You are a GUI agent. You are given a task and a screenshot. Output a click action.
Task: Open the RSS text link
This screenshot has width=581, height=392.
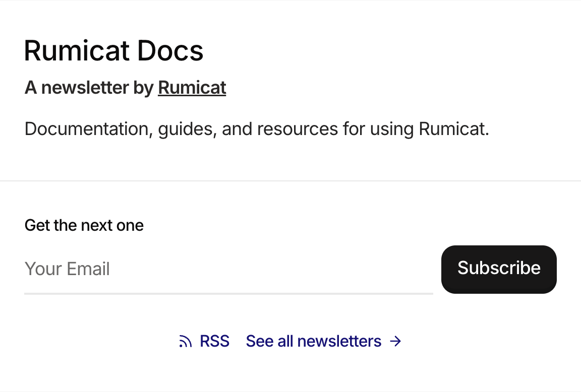click(x=214, y=341)
